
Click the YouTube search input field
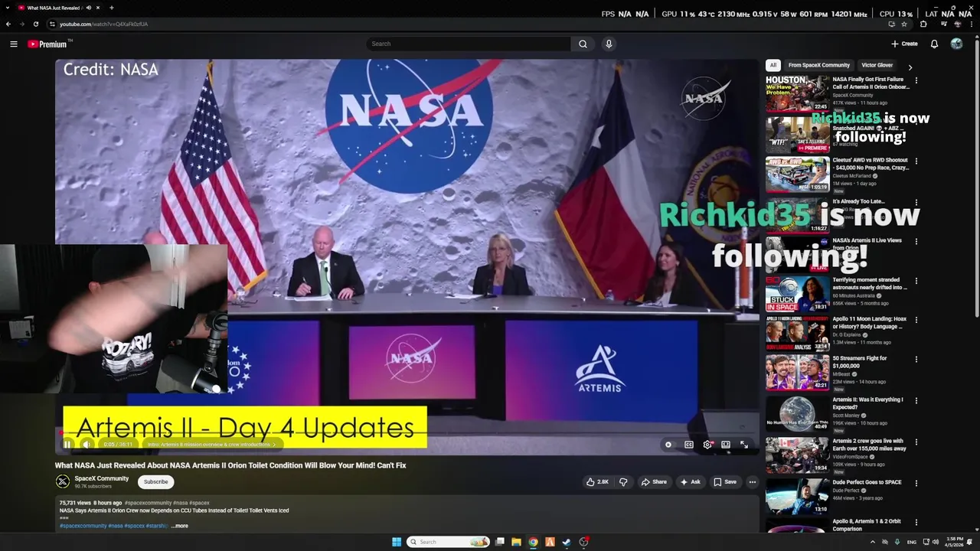click(x=468, y=44)
